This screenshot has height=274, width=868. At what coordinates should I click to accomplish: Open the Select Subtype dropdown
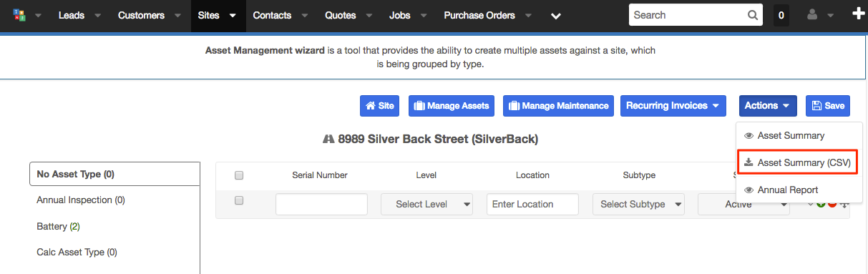click(x=638, y=204)
